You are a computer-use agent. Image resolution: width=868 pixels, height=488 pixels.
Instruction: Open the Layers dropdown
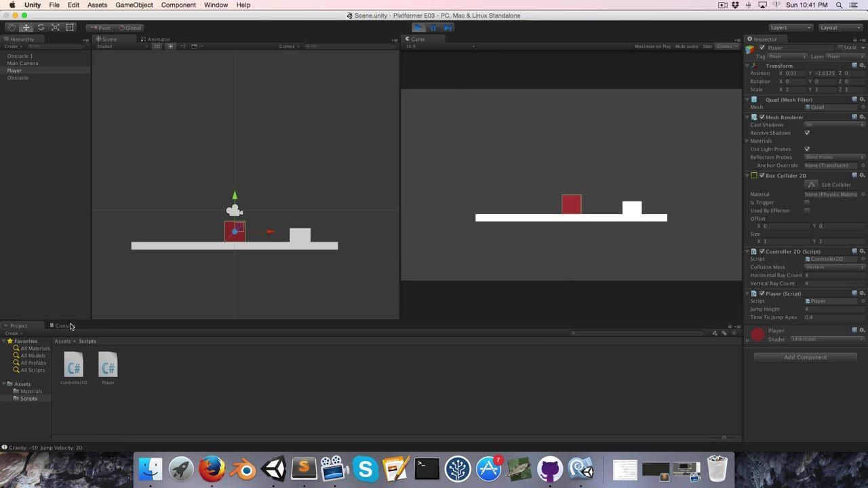(x=790, y=28)
